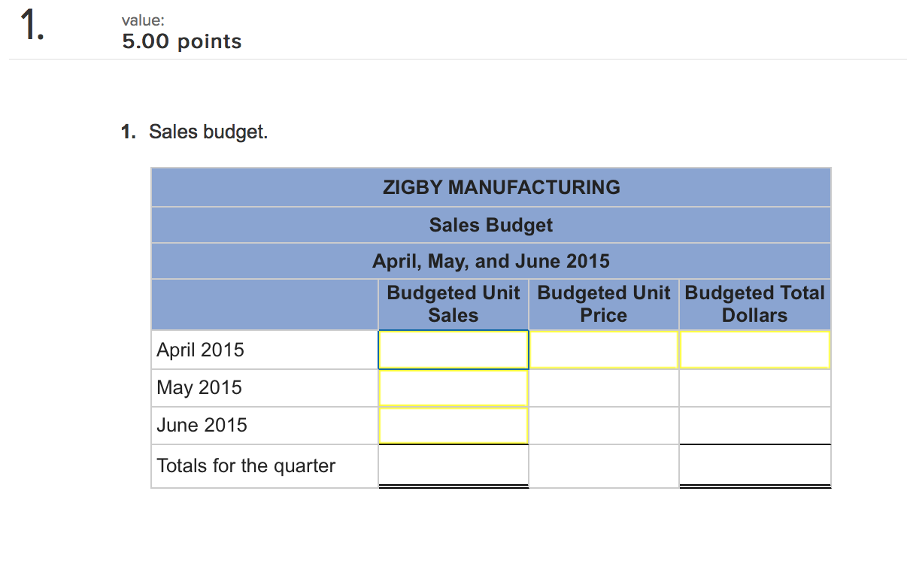Click the Totals for the quarter label
This screenshot has width=907, height=588.
[x=246, y=466]
